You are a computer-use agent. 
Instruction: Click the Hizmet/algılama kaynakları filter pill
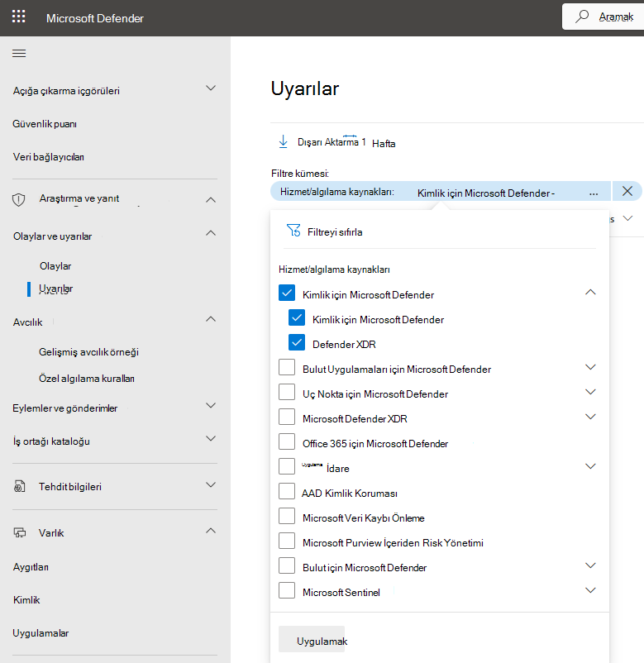coord(440,191)
